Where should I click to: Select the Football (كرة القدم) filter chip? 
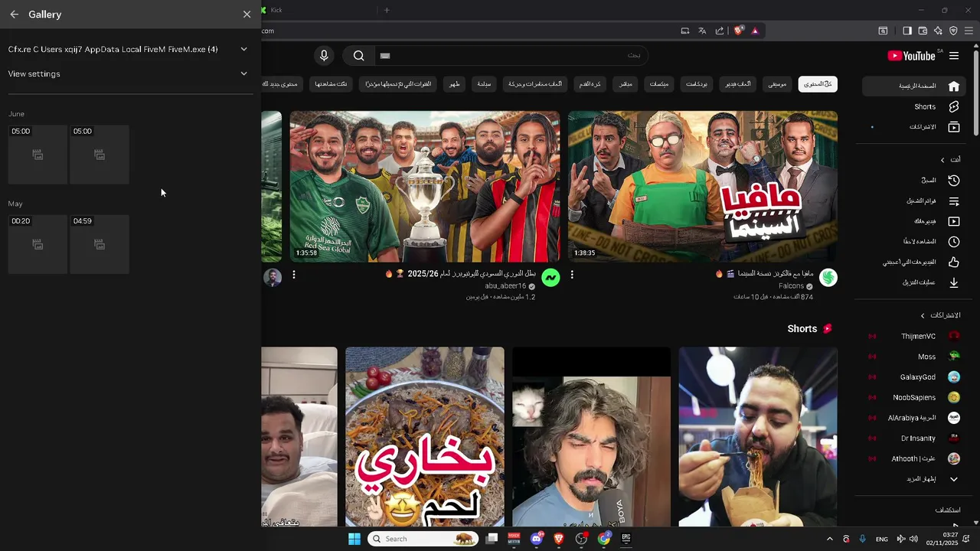point(588,83)
